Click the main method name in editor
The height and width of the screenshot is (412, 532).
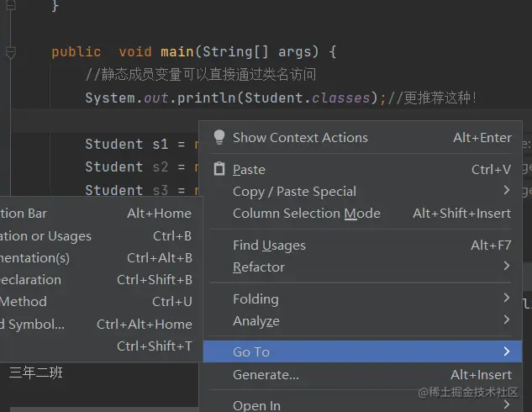pyautogui.click(x=176, y=52)
